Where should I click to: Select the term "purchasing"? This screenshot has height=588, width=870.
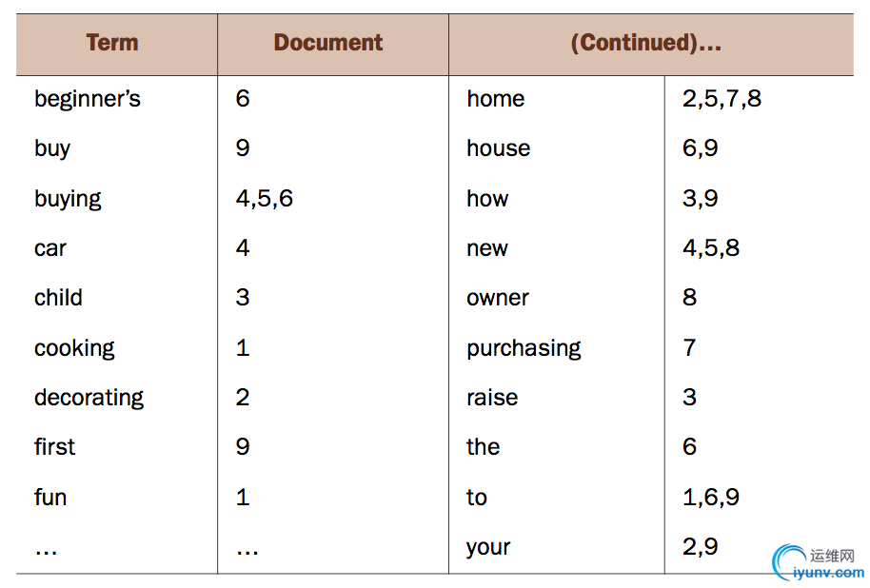click(524, 348)
